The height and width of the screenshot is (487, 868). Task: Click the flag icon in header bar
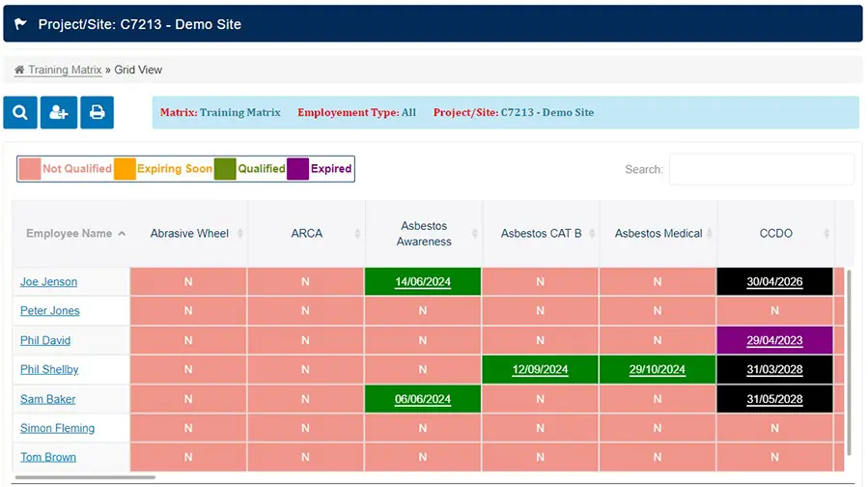(x=21, y=24)
